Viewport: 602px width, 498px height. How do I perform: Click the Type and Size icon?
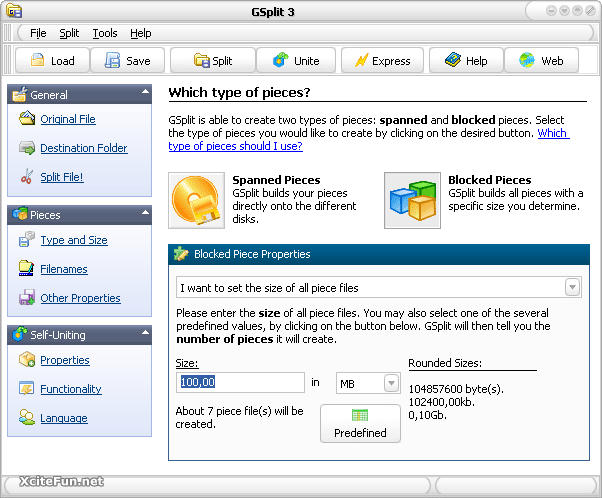pos(27,240)
